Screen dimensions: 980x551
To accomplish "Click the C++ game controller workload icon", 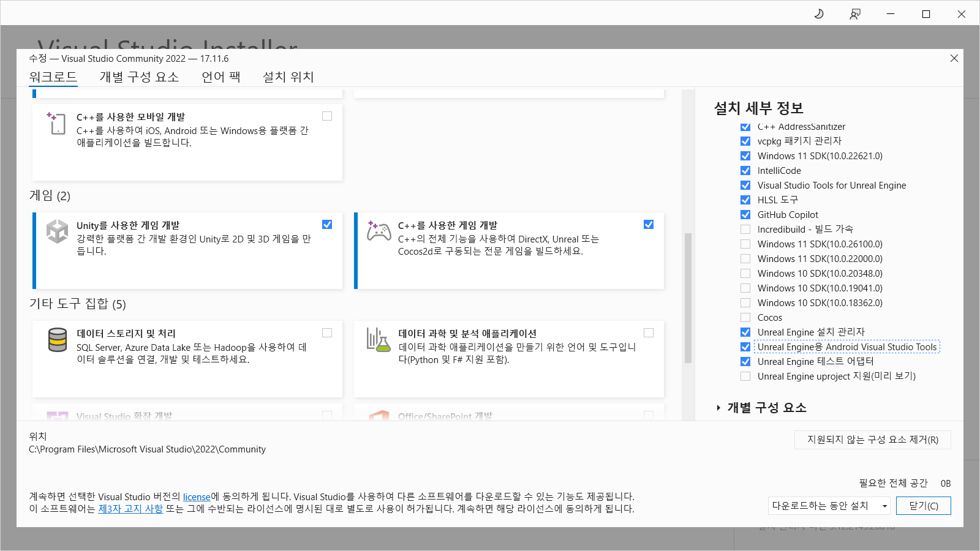I will (x=379, y=231).
